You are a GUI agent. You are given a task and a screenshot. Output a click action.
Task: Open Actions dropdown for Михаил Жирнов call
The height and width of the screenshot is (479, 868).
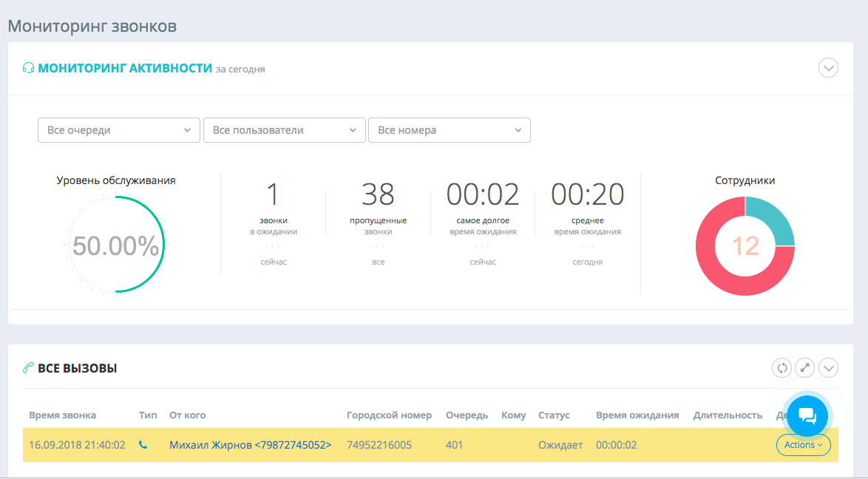[x=803, y=445]
